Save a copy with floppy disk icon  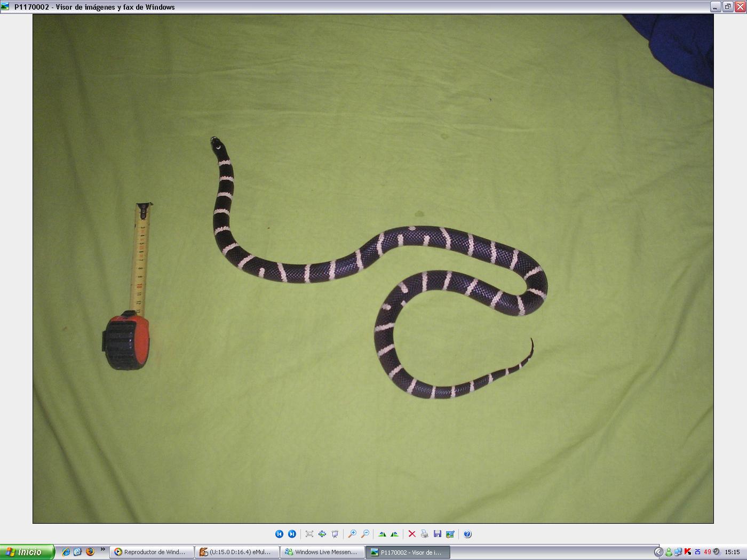click(x=438, y=534)
